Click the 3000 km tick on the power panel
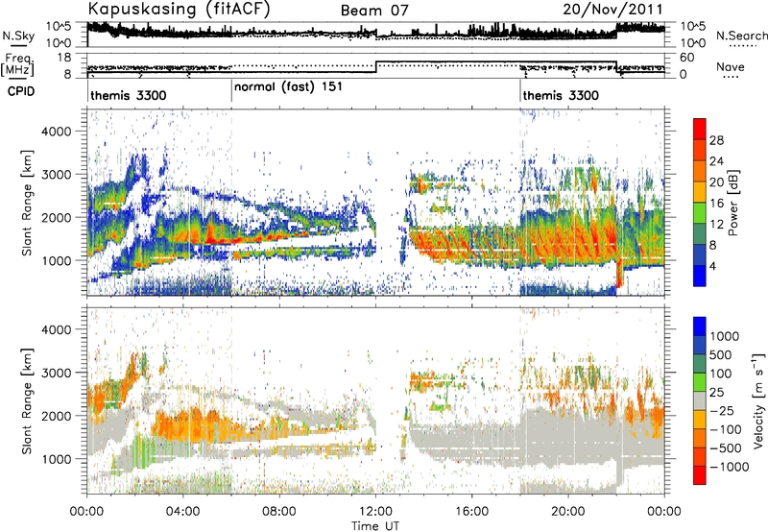This screenshot has width=768, height=532. 57,175
